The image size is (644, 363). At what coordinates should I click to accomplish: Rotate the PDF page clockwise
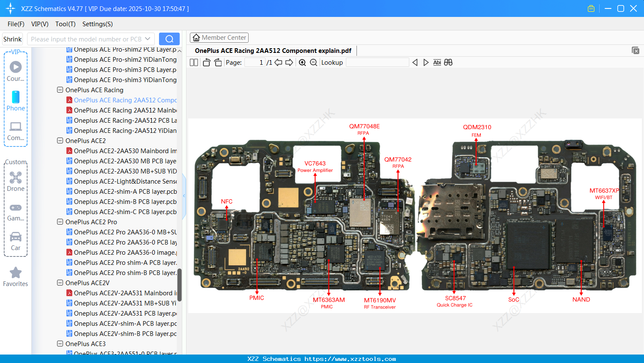218,62
